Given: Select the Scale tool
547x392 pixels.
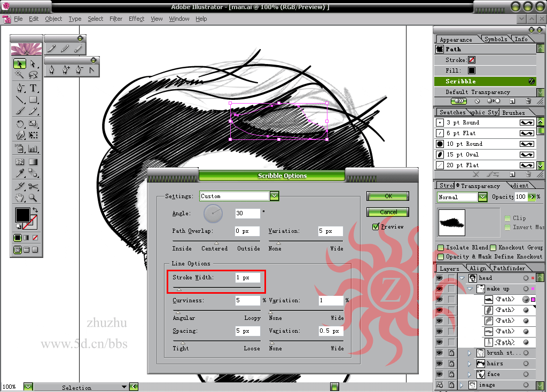Looking at the screenshot, I should tap(33, 124).
